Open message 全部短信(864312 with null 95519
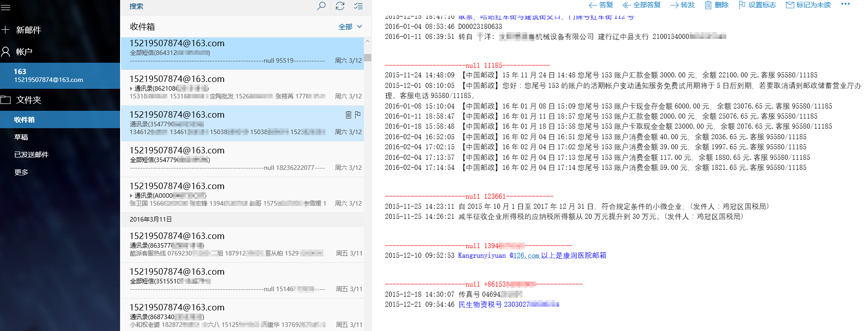 [x=242, y=53]
